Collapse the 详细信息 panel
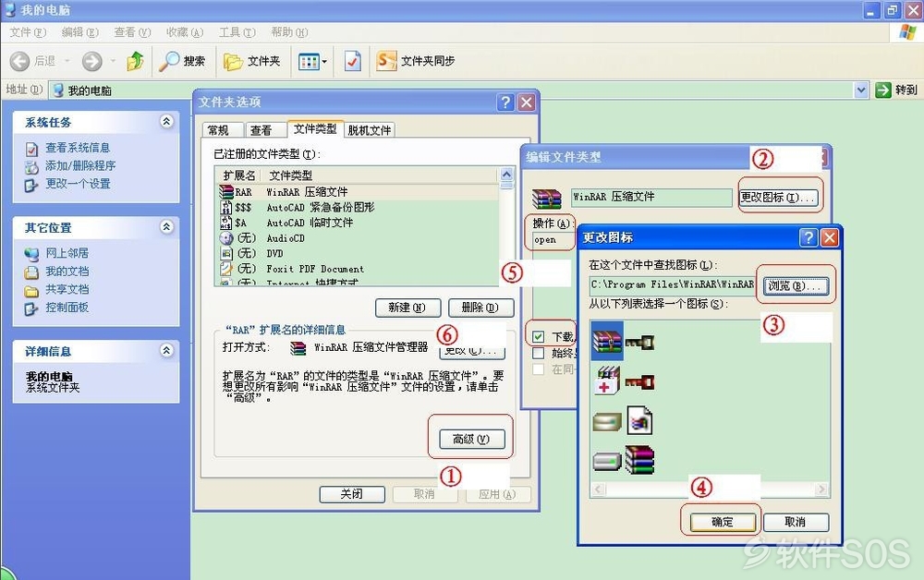 [x=166, y=350]
